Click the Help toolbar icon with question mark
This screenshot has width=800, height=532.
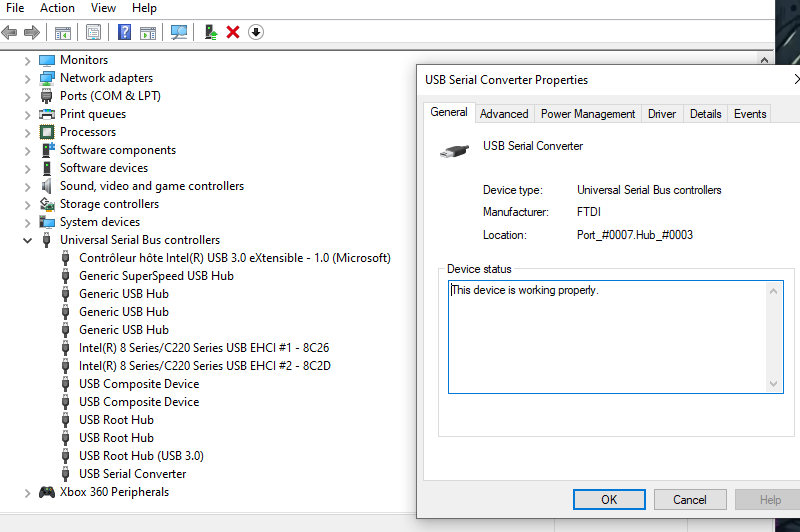coord(124,32)
